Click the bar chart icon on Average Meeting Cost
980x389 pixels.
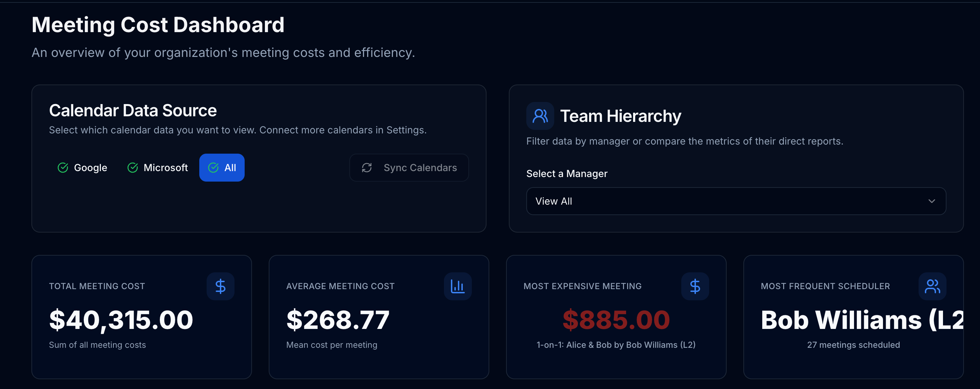(458, 286)
